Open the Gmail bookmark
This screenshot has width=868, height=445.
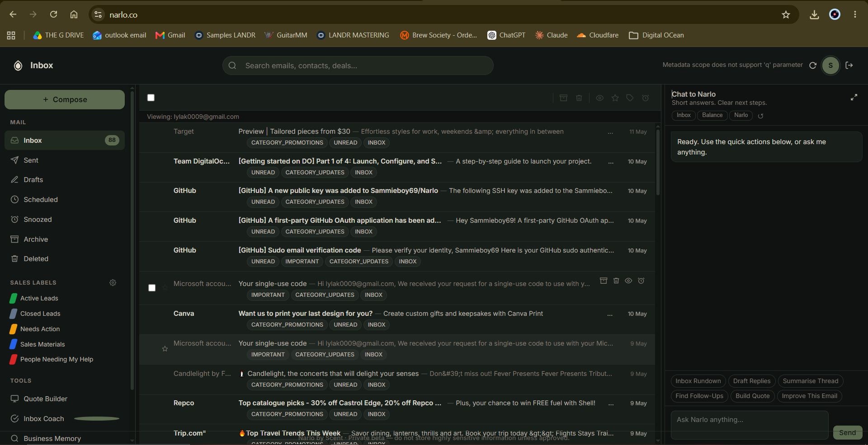pyautogui.click(x=170, y=35)
